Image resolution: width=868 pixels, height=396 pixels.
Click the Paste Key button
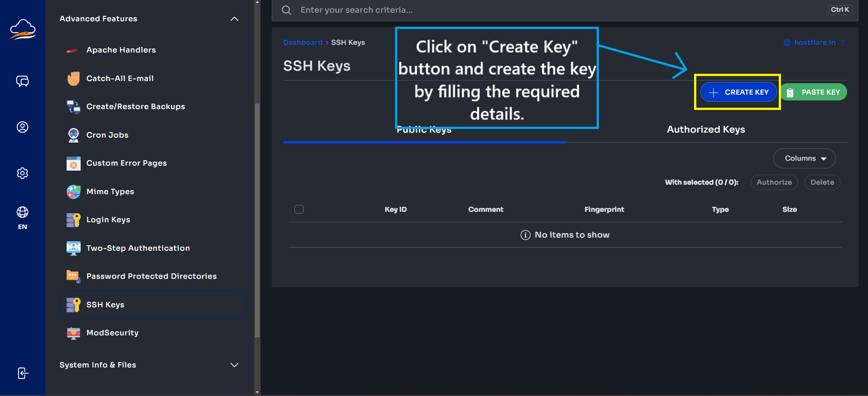coord(814,92)
